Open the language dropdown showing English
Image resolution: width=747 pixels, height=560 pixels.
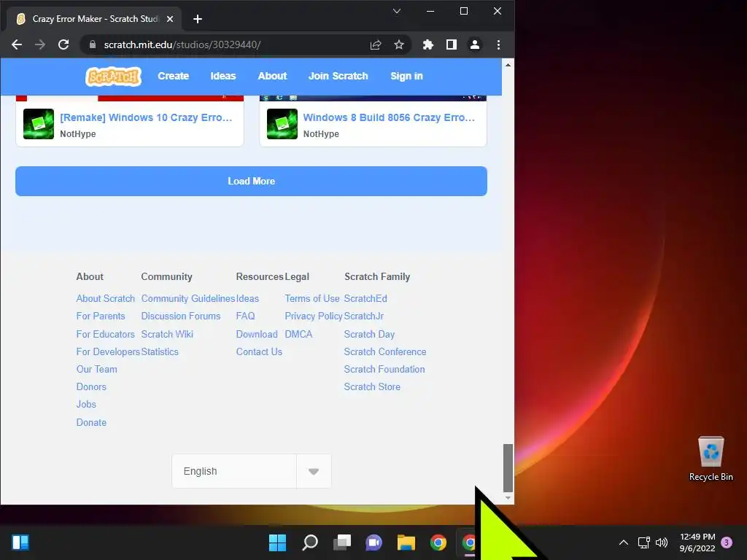[252, 471]
